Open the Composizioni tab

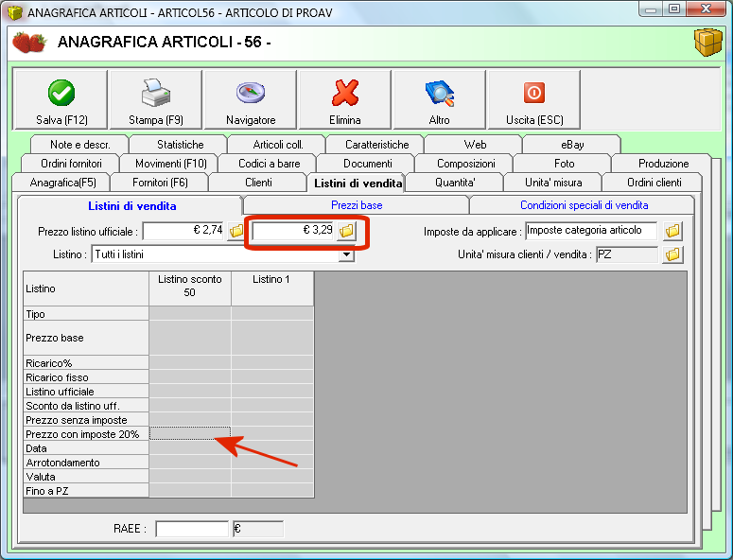[x=466, y=164]
